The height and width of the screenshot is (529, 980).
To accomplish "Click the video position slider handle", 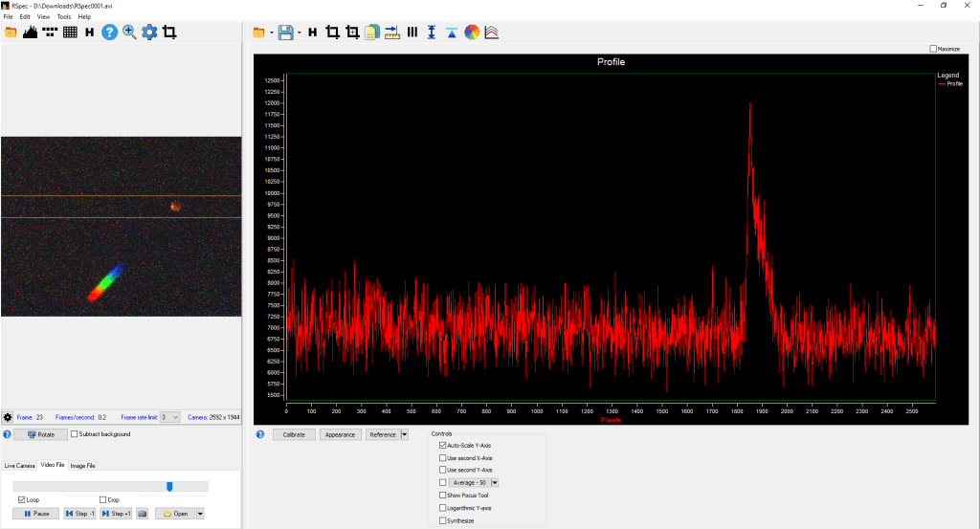I will click(x=169, y=486).
